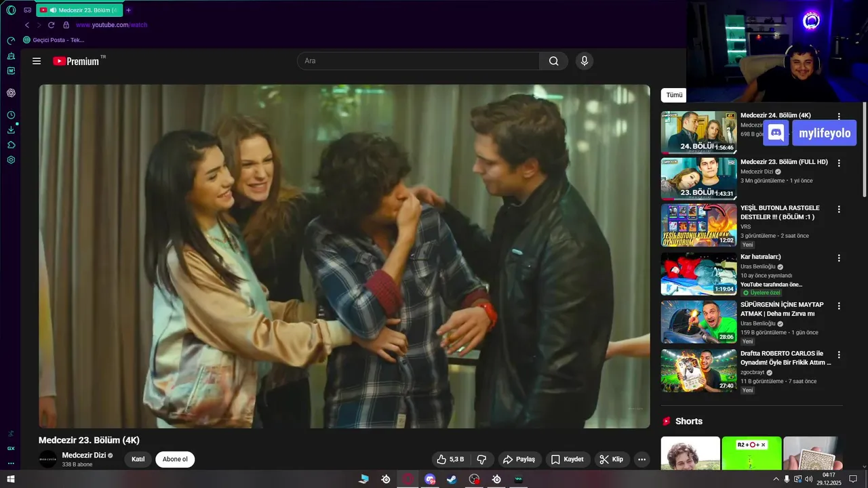This screenshot has width=868, height=488.
Task: Mute the Medcezir tab via its speaker icon
Action: (52, 10)
